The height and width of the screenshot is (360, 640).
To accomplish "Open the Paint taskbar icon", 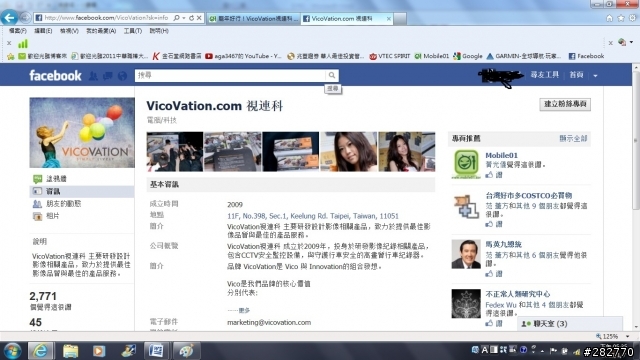I will point(186,351).
